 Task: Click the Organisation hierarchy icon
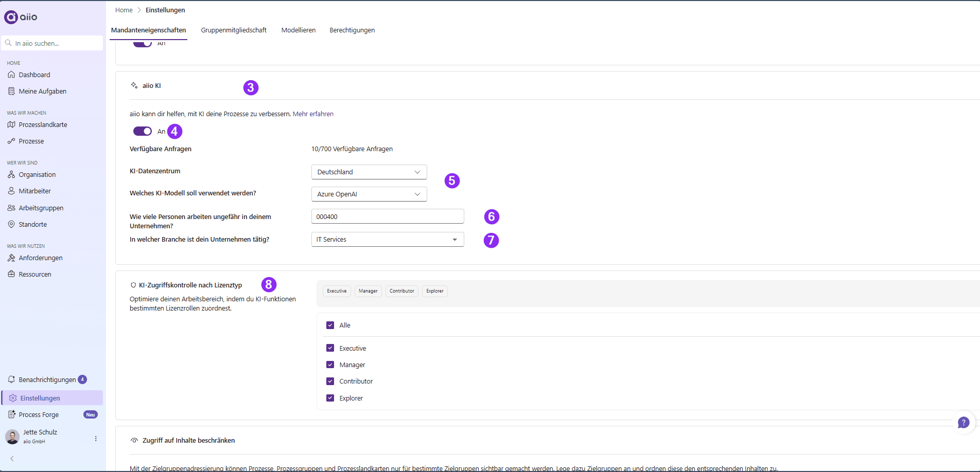pos(11,174)
